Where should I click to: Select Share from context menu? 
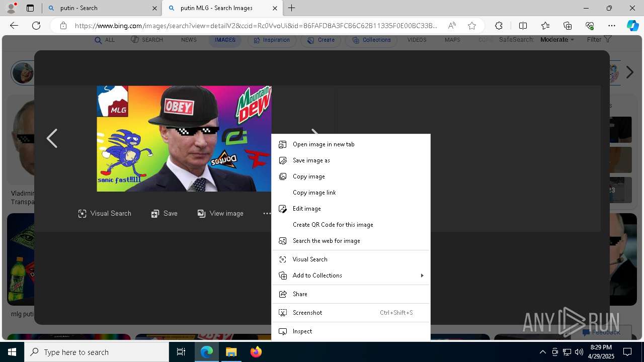click(x=351, y=294)
